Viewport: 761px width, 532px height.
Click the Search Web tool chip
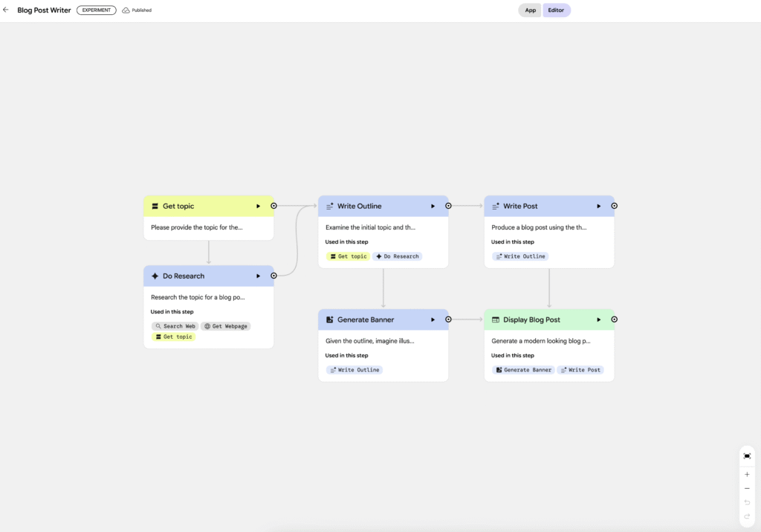pyautogui.click(x=175, y=326)
